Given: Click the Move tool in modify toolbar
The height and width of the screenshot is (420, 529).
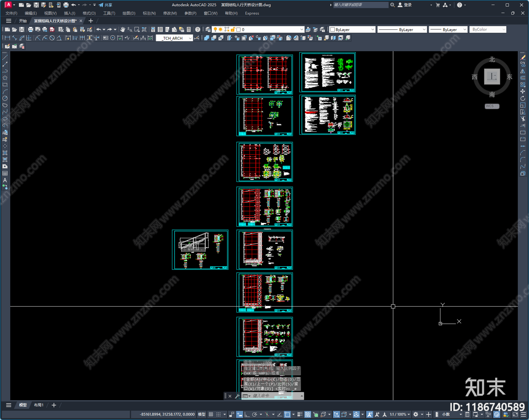Looking at the screenshot, I should [x=523, y=91].
